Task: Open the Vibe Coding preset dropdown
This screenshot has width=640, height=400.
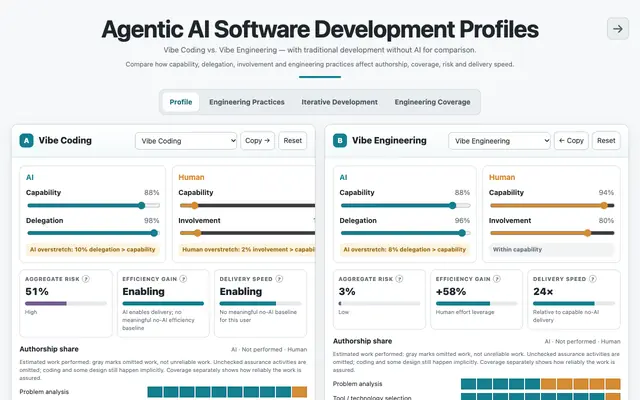Action: coord(186,141)
